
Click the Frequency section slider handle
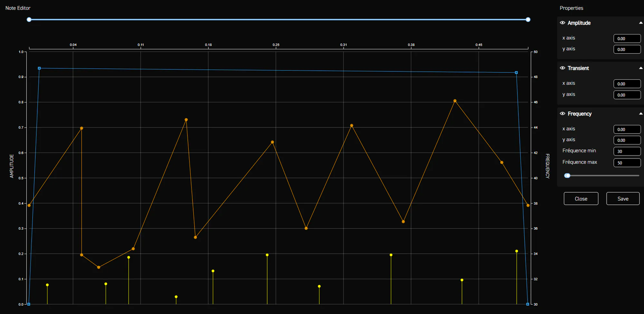pyautogui.click(x=567, y=176)
